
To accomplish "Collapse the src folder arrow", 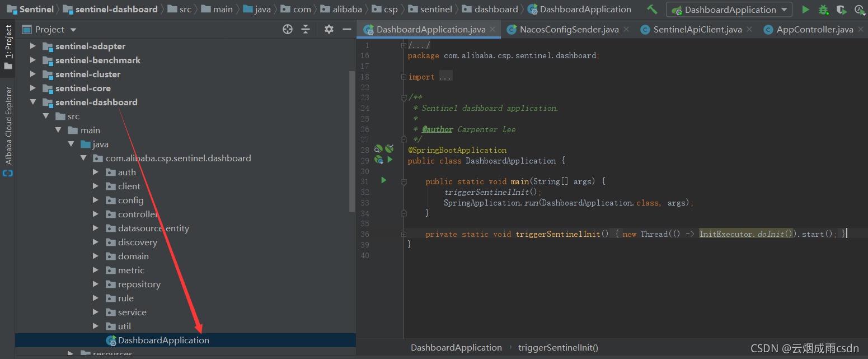I will 45,116.
